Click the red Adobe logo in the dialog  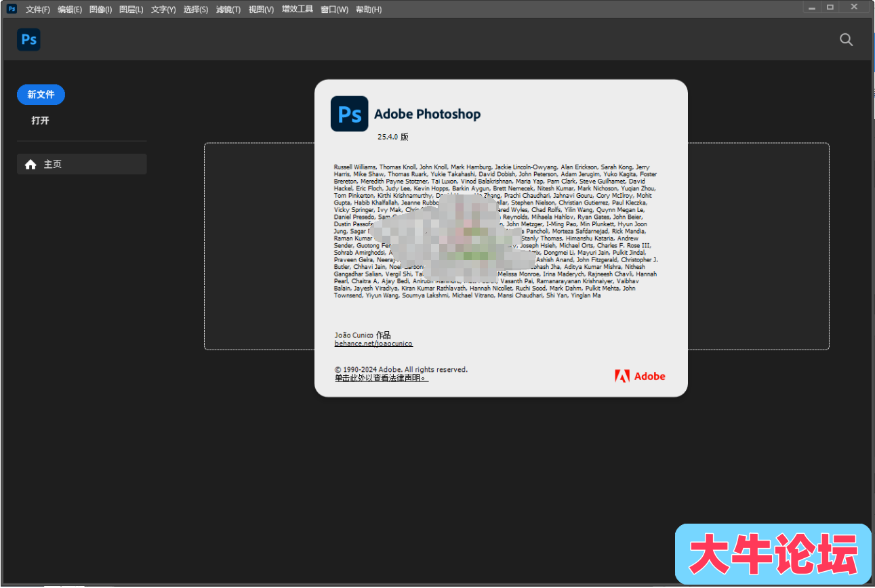(x=640, y=376)
